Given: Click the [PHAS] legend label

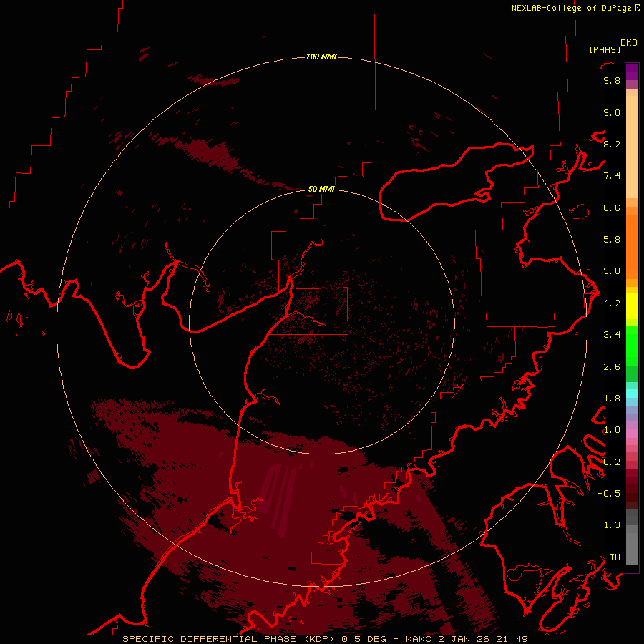Looking at the screenshot, I should [605, 49].
